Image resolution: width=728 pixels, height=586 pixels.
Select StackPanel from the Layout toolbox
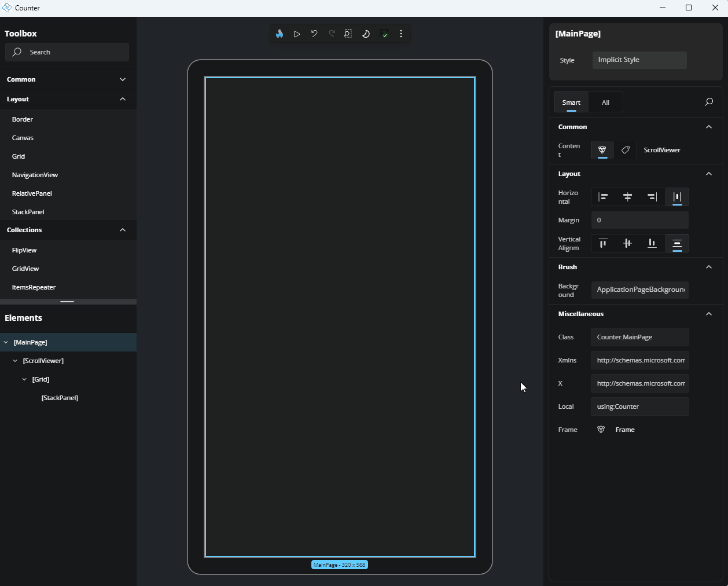click(28, 212)
